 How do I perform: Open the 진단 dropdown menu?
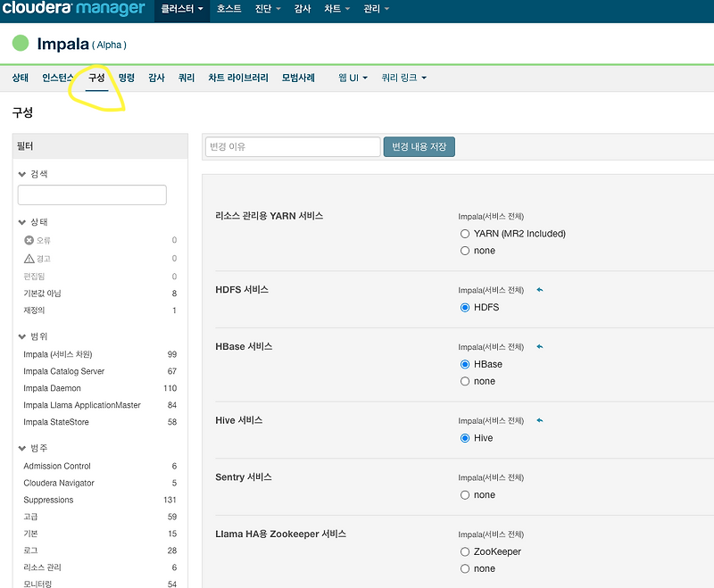(x=268, y=9)
